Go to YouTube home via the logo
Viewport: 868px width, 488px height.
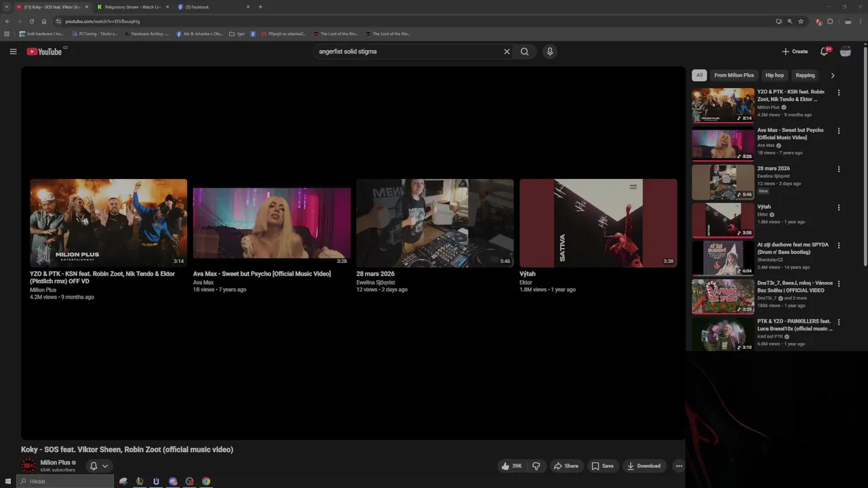coord(45,52)
